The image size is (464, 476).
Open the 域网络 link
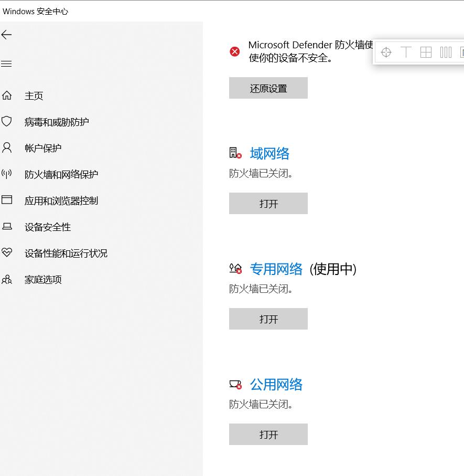pos(269,154)
